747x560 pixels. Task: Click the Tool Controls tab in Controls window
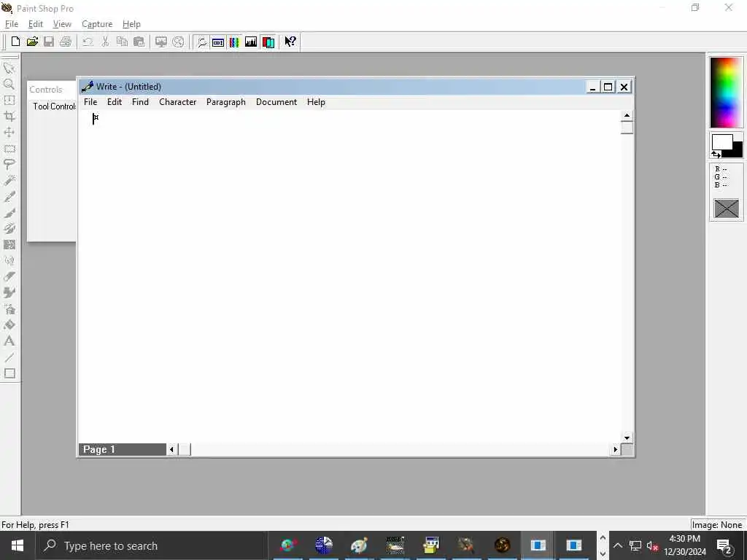pyautogui.click(x=54, y=106)
